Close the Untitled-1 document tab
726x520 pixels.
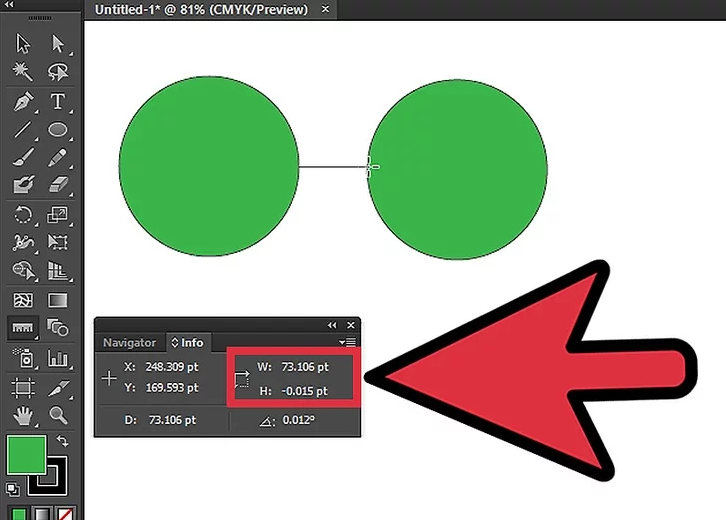click(x=325, y=9)
